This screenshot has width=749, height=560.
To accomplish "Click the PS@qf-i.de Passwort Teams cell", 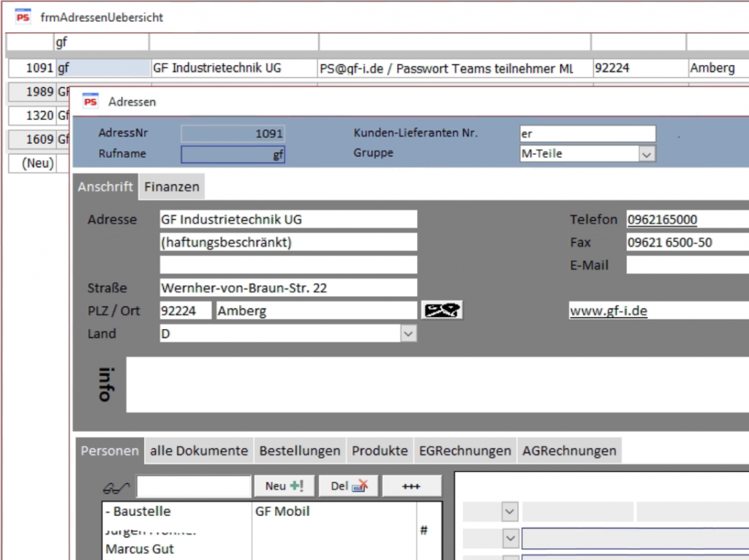I will pos(455,68).
